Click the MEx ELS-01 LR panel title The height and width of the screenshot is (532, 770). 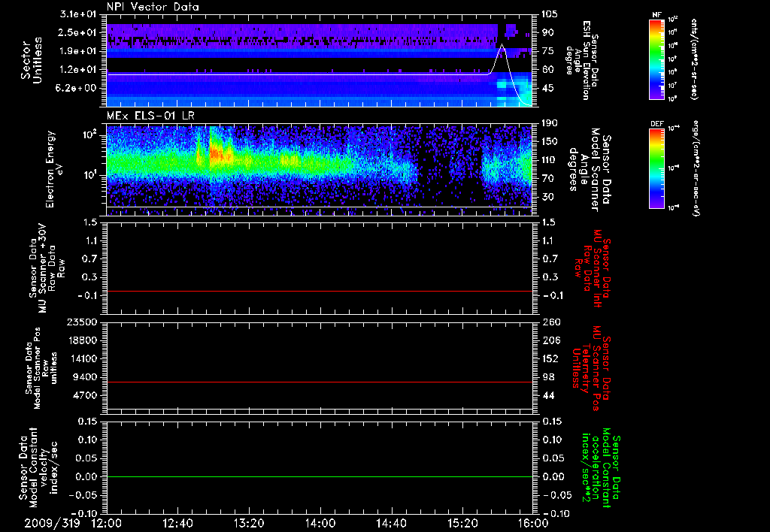point(150,116)
